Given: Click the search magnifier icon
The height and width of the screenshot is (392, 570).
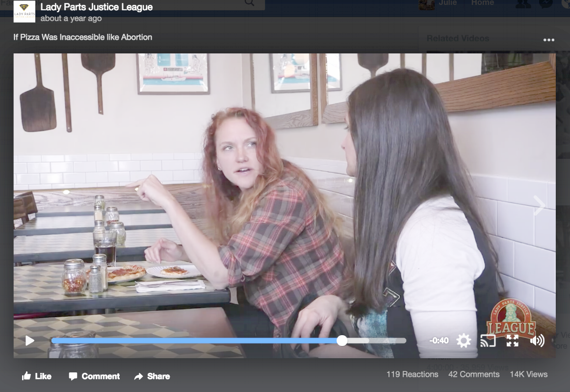Looking at the screenshot, I should point(249,2).
